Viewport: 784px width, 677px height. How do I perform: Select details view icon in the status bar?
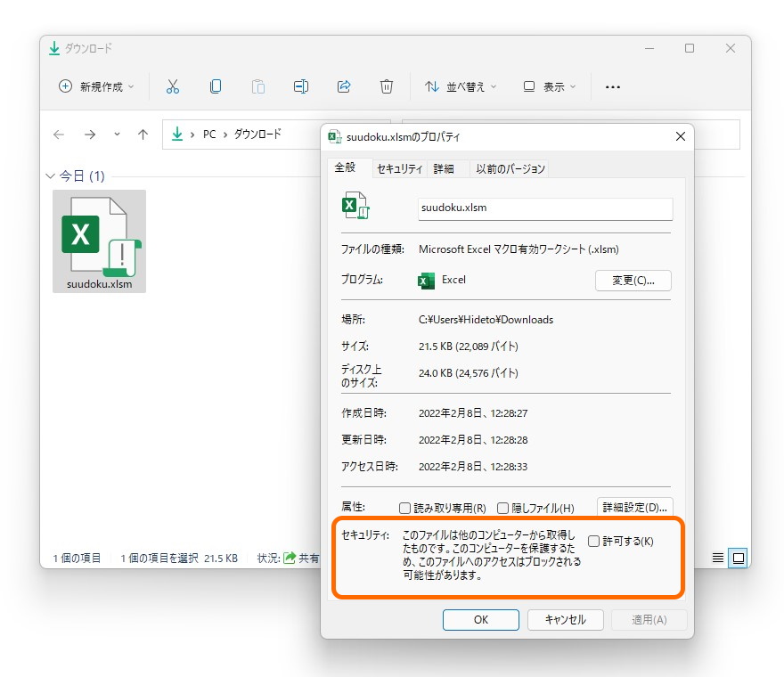[717, 558]
